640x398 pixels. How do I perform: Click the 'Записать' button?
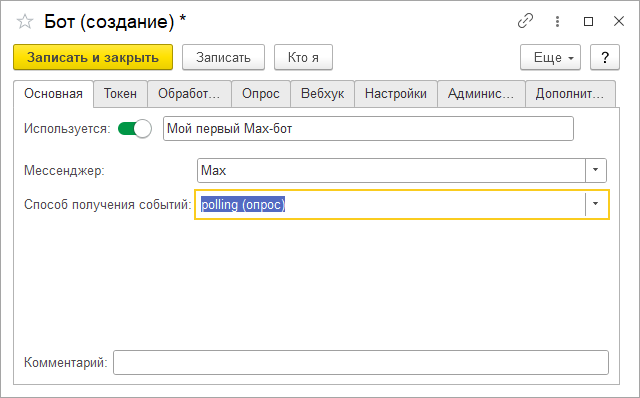(x=223, y=57)
